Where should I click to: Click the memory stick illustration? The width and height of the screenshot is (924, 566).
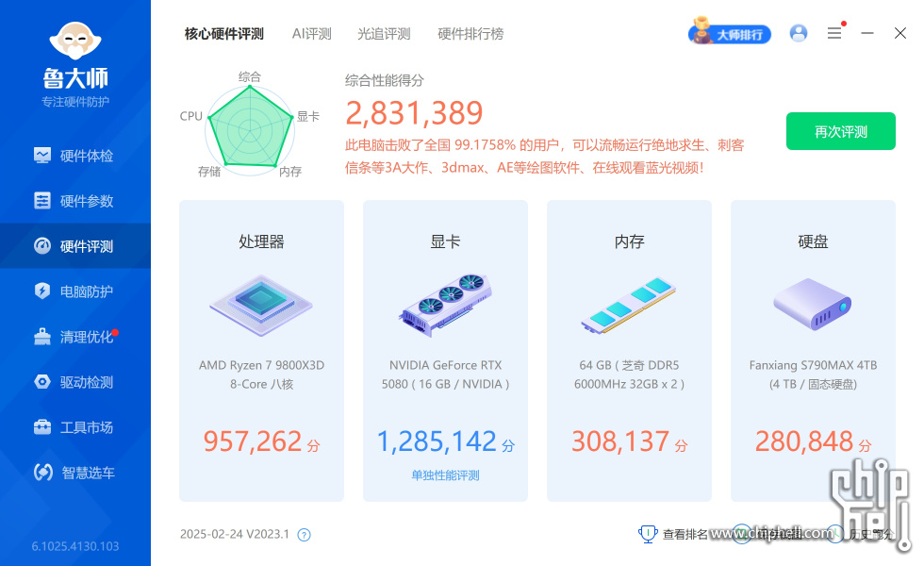[x=629, y=306]
